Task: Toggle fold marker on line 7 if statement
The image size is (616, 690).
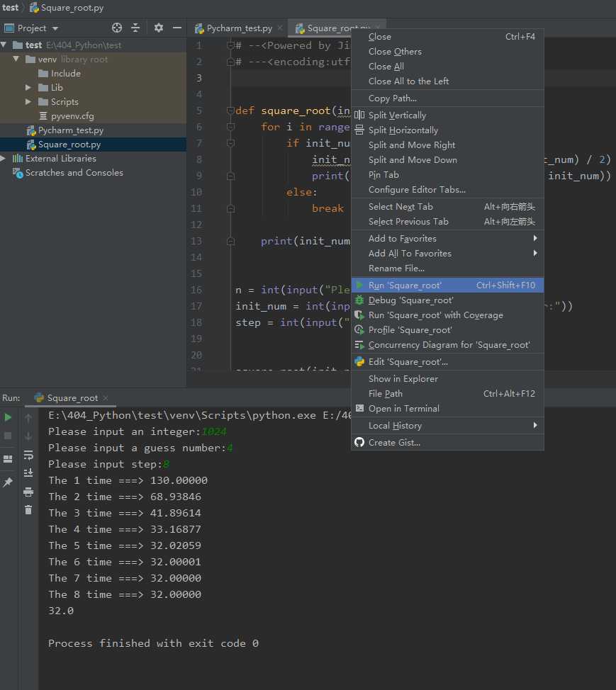Action: (x=230, y=143)
